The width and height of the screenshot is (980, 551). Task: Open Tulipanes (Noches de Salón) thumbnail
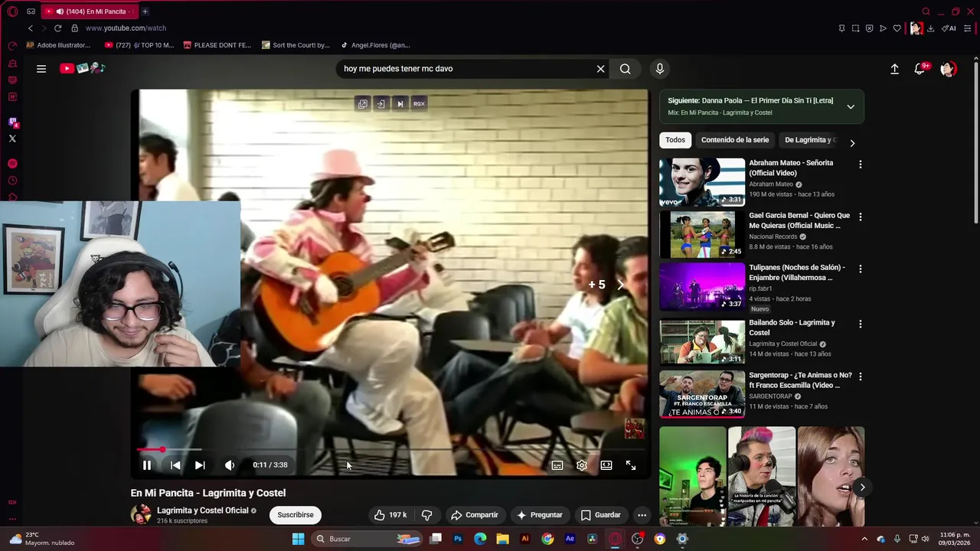702,286
